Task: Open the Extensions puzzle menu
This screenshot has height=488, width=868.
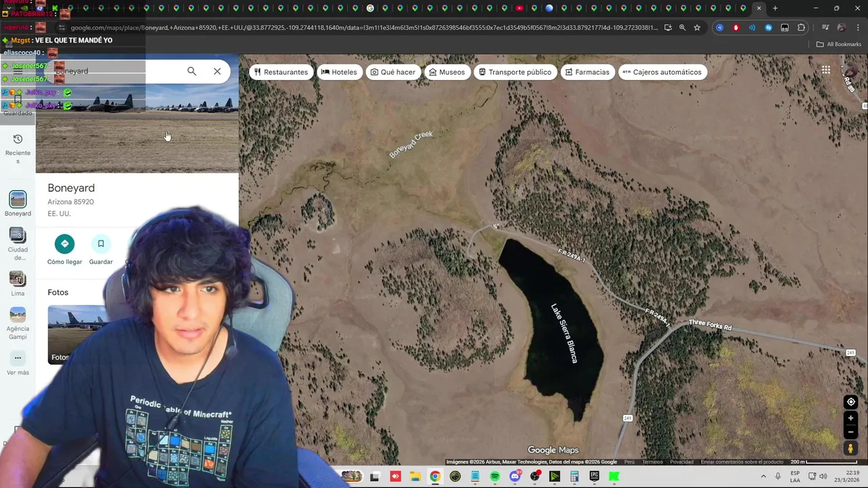Action: [x=802, y=28]
